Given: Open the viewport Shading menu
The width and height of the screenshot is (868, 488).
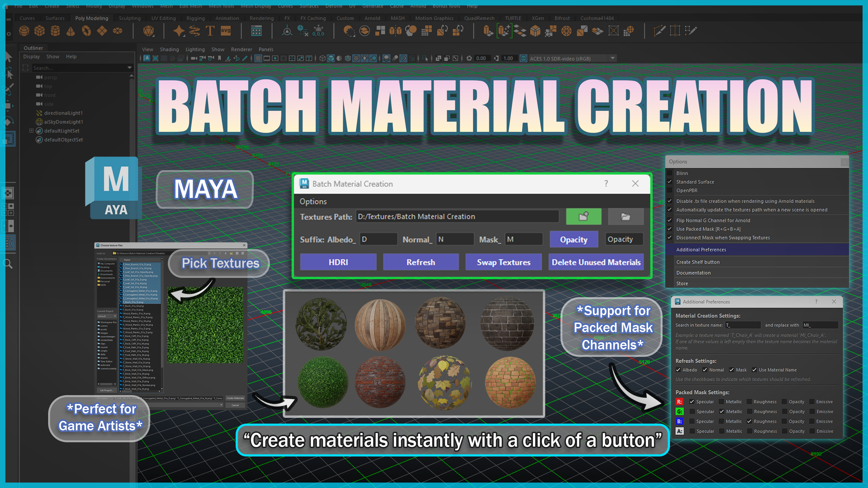Looking at the screenshot, I should point(169,49).
